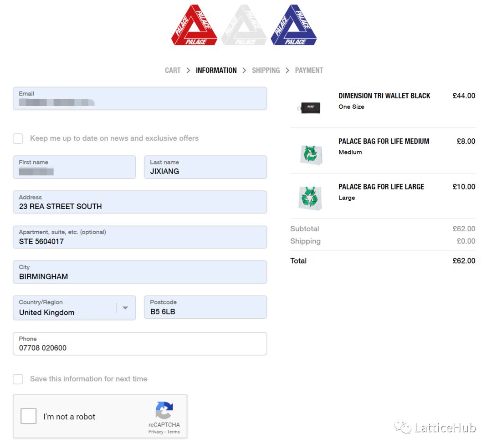Tick the I'm not a robot checkbox
Image resolution: width=492 pixels, height=448 pixels.
[29, 416]
